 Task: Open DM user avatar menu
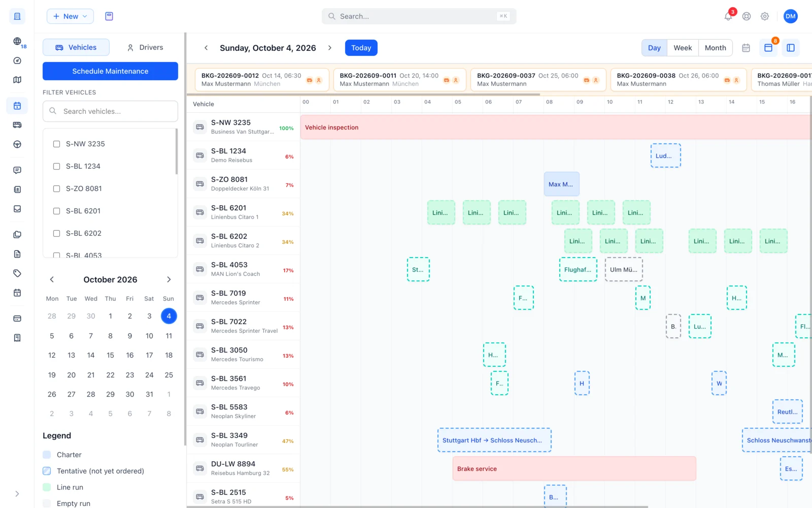(x=791, y=16)
